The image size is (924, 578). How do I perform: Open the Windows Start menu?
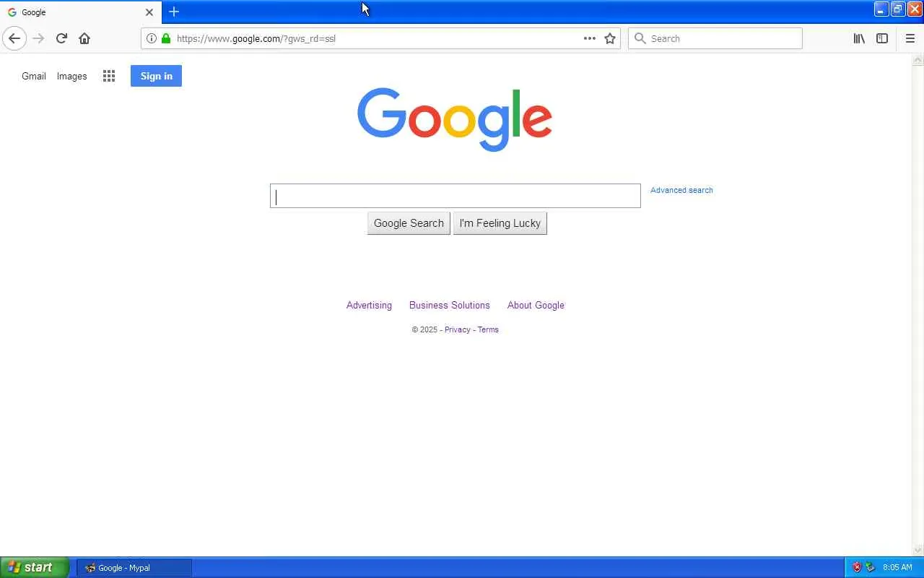35,567
